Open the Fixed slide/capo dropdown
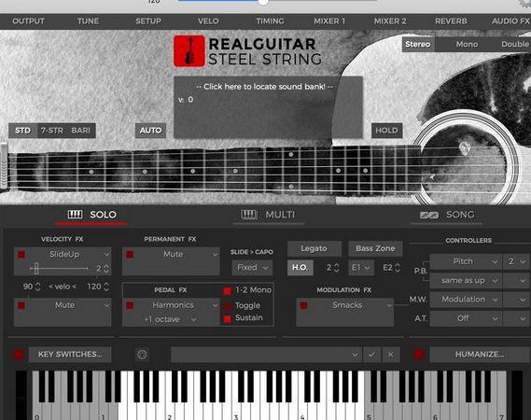This screenshot has height=420, width=531. pos(252,268)
